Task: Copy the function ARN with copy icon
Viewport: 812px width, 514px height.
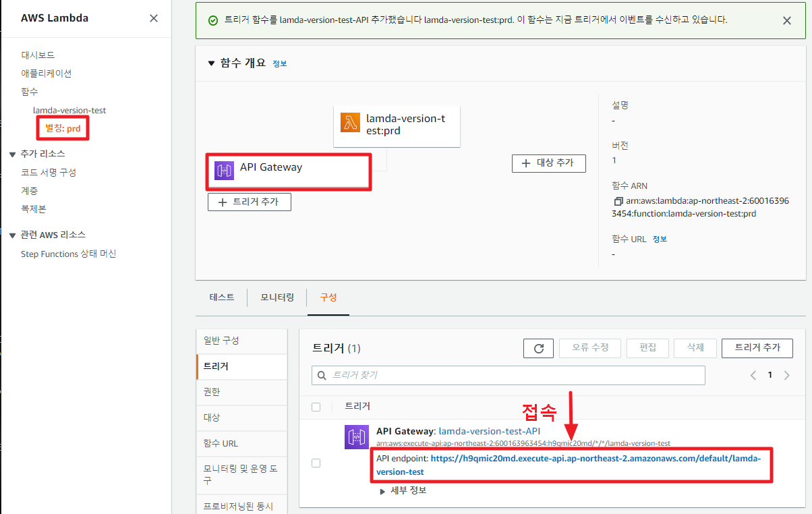Action: tap(618, 202)
